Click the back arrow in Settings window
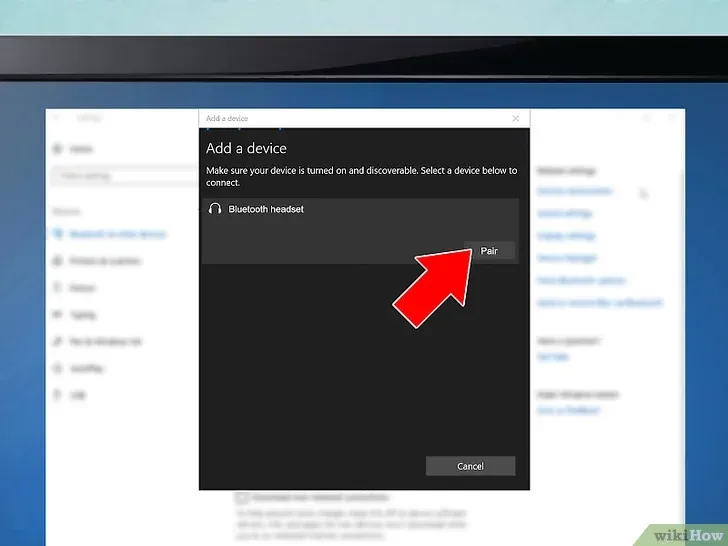 pyautogui.click(x=57, y=118)
